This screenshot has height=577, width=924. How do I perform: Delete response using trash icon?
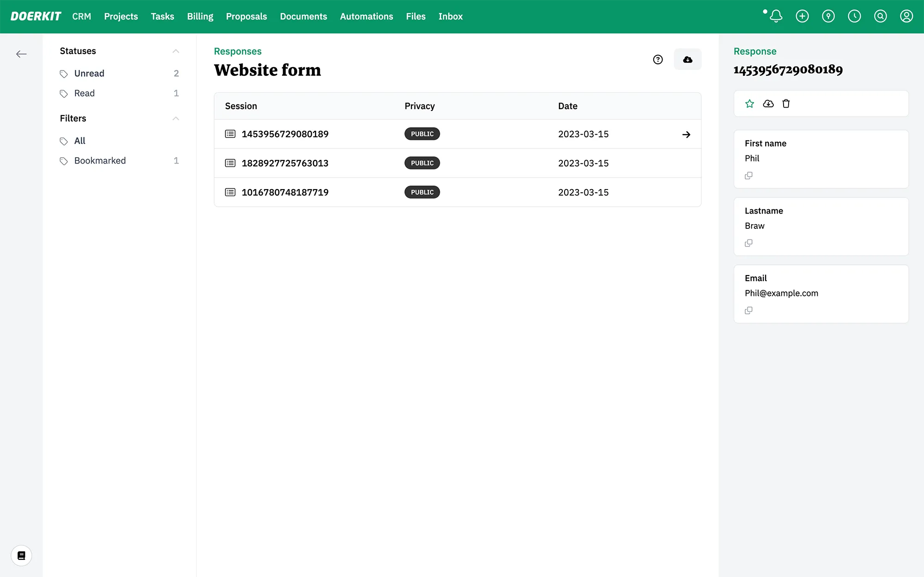786,104
